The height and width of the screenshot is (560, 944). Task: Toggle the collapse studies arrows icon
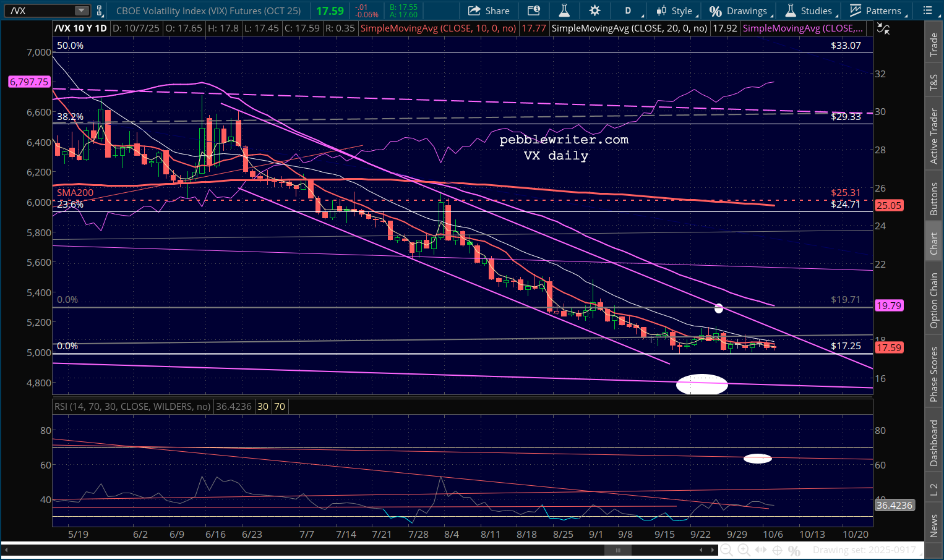883,28
